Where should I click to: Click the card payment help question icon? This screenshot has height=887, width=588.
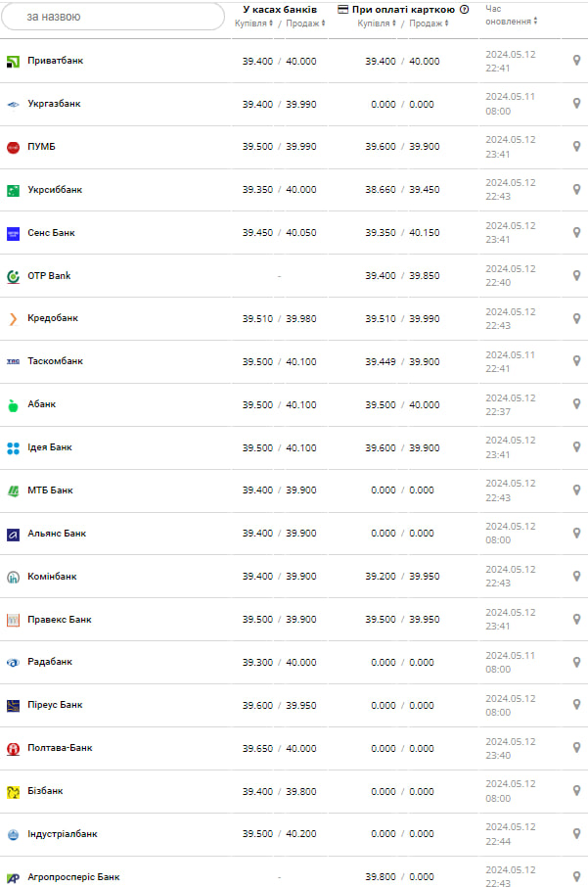(464, 10)
